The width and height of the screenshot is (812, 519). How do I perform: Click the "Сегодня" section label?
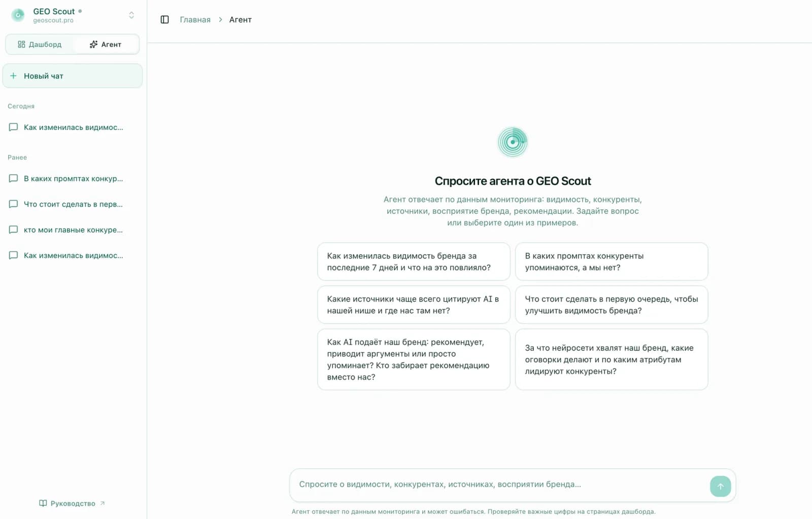[21, 106]
